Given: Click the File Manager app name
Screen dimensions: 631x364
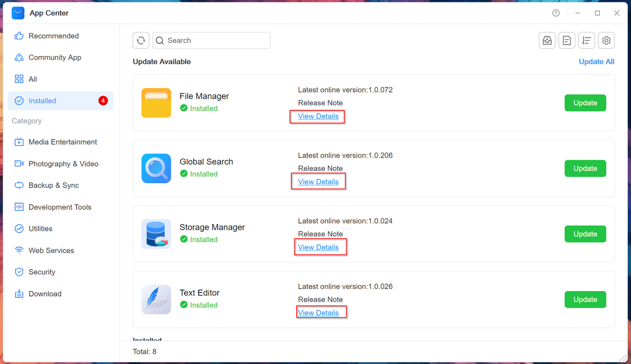Looking at the screenshot, I should (x=204, y=96).
